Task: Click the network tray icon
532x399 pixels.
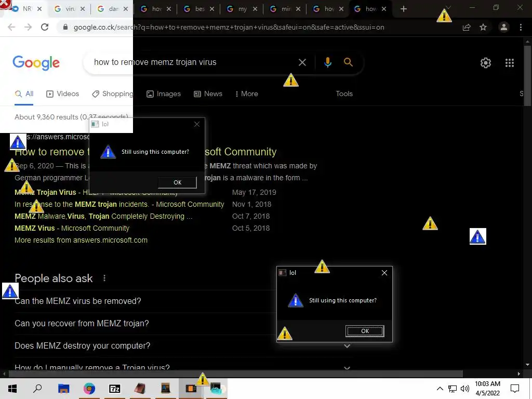Action: pos(453,389)
